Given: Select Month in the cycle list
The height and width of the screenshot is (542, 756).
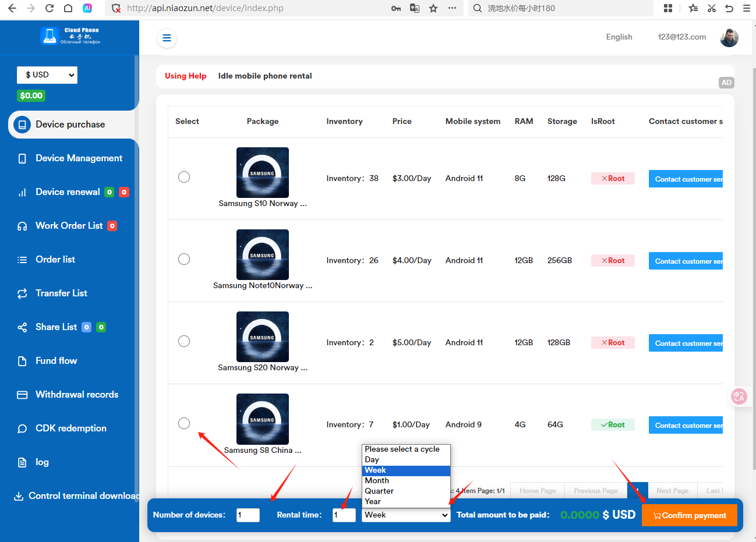Looking at the screenshot, I should (406, 481).
